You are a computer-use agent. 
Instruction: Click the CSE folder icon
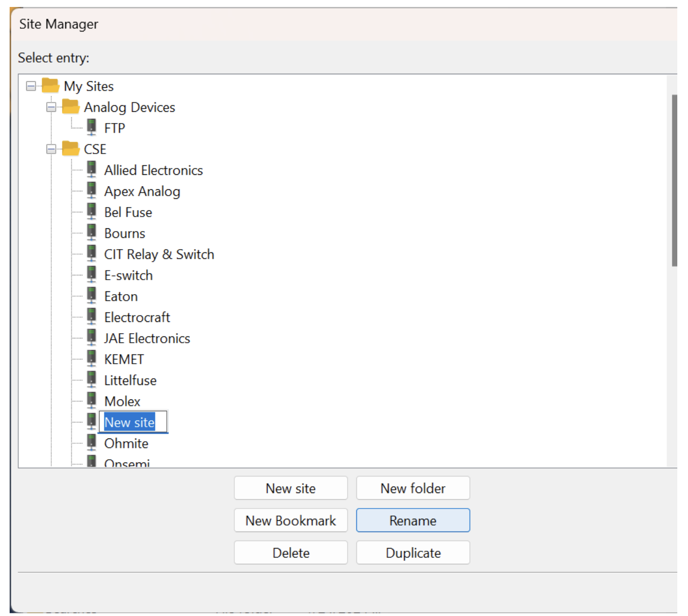71,149
